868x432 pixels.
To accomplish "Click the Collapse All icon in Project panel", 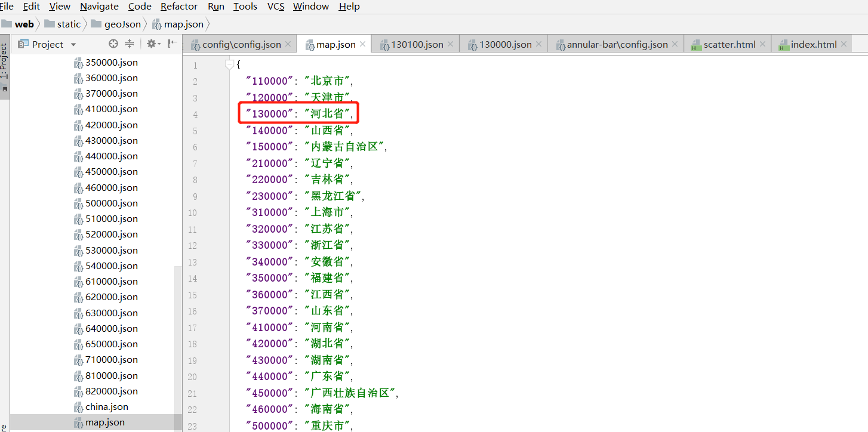I will (130, 44).
